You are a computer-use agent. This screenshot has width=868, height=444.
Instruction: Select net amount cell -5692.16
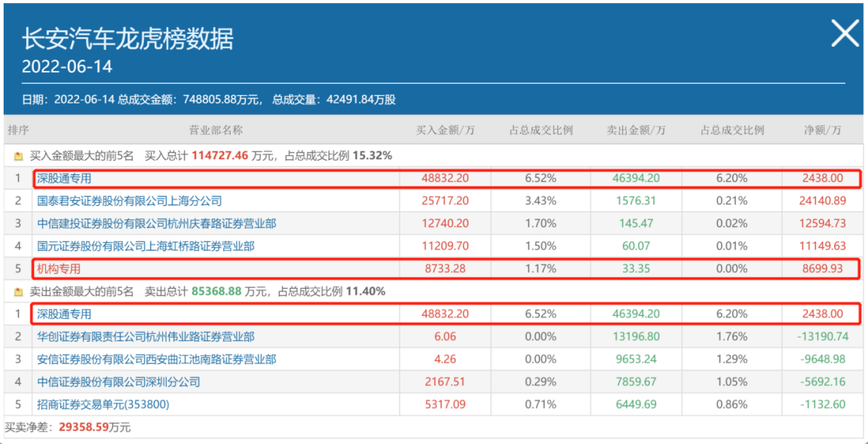click(x=824, y=382)
